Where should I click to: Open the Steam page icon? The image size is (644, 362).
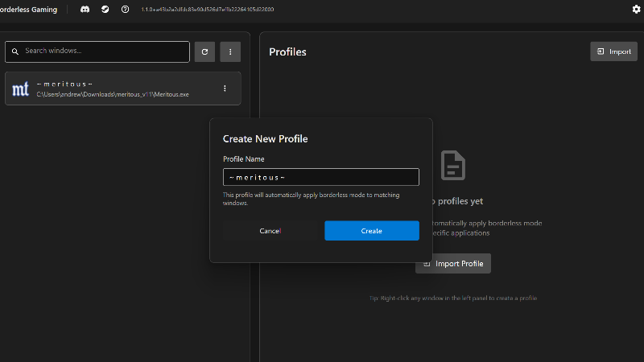click(x=105, y=9)
